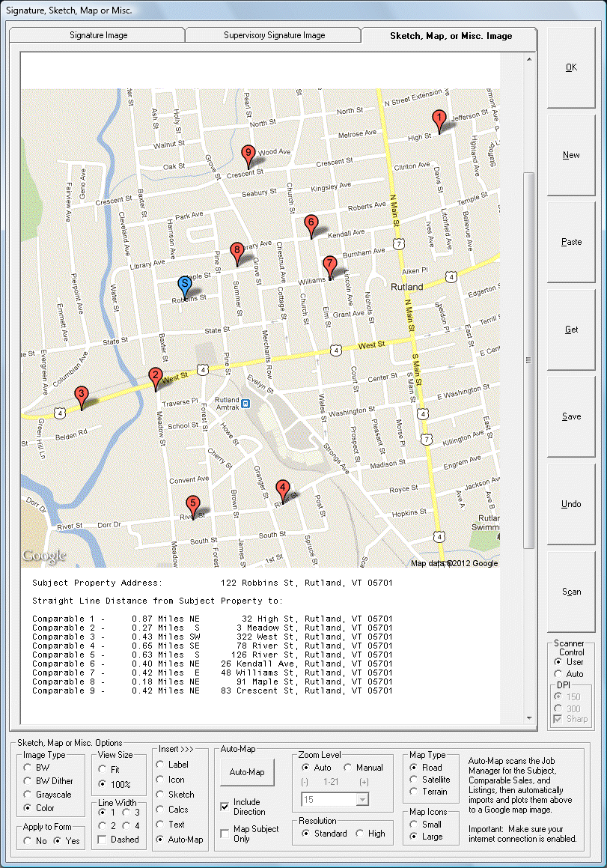Click the image scrollbar down arrow

(529, 718)
